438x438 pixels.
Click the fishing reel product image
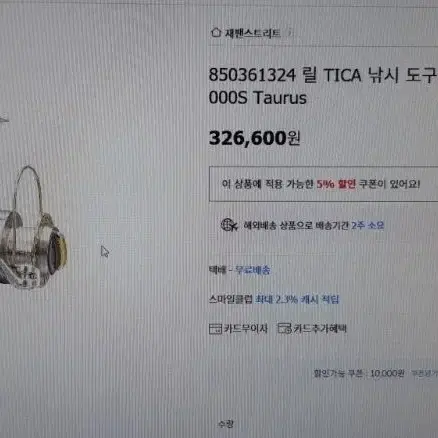[x=33, y=228]
